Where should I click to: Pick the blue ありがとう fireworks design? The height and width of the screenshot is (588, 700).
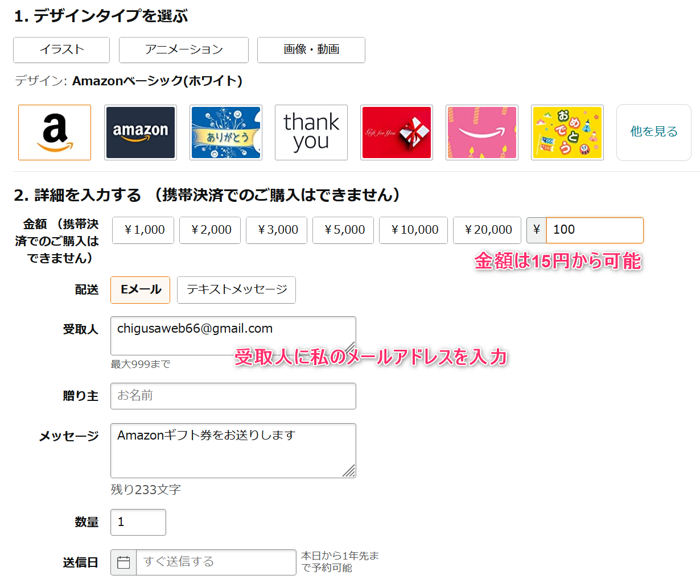pos(226,132)
